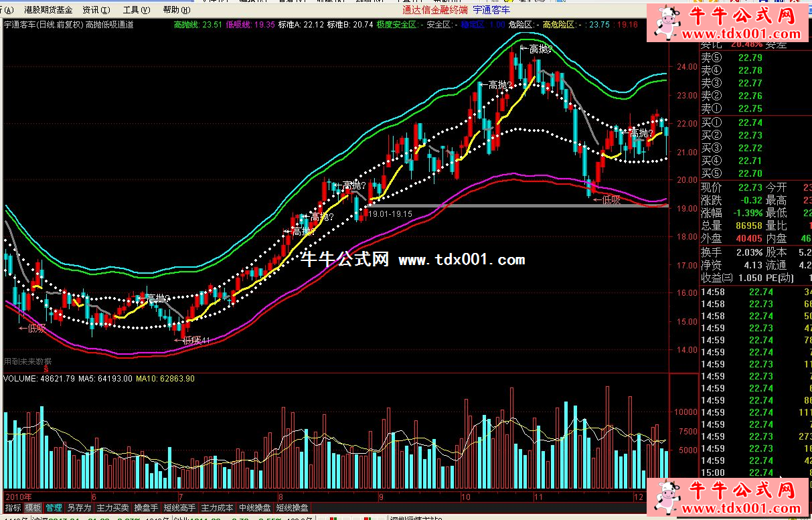
Task: Open the 管理 tab
Action: click(54, 508)
